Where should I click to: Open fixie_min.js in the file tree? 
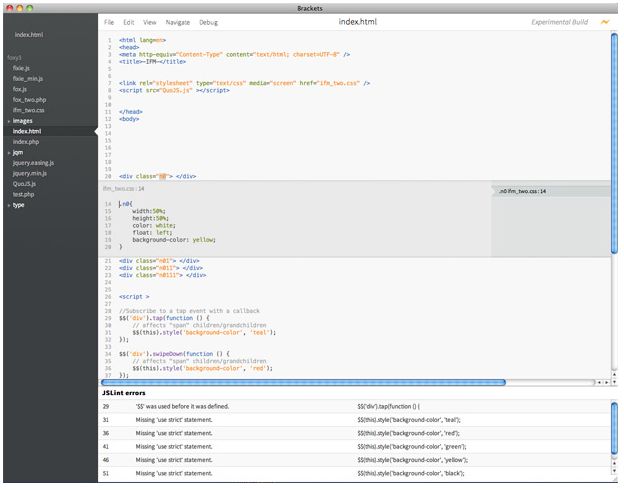pos(28,78)
